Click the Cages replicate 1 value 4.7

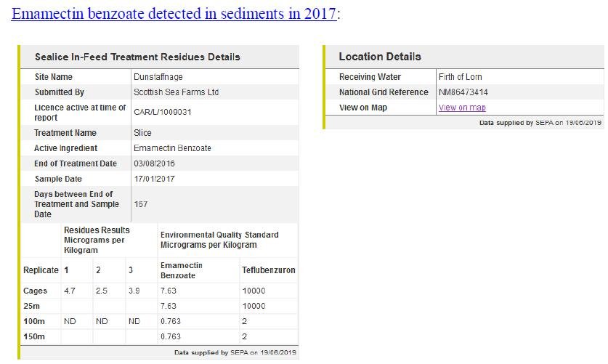pyautogui.click(x=70, y=291)
